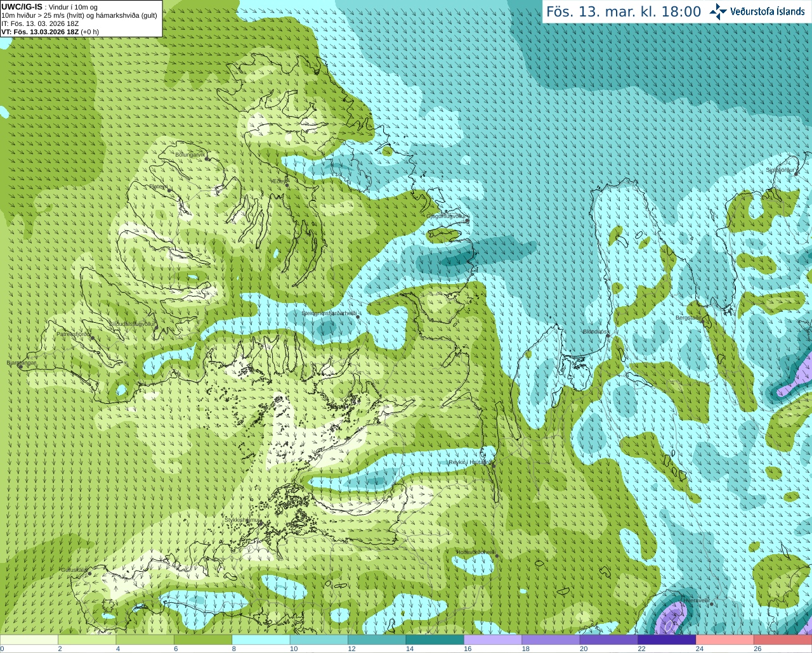Click the forecast time 'Fös. 13. mar. kl. 18:00'
Image resolution: width=812 pixels, height=653 pixels.
coord(624,12)
